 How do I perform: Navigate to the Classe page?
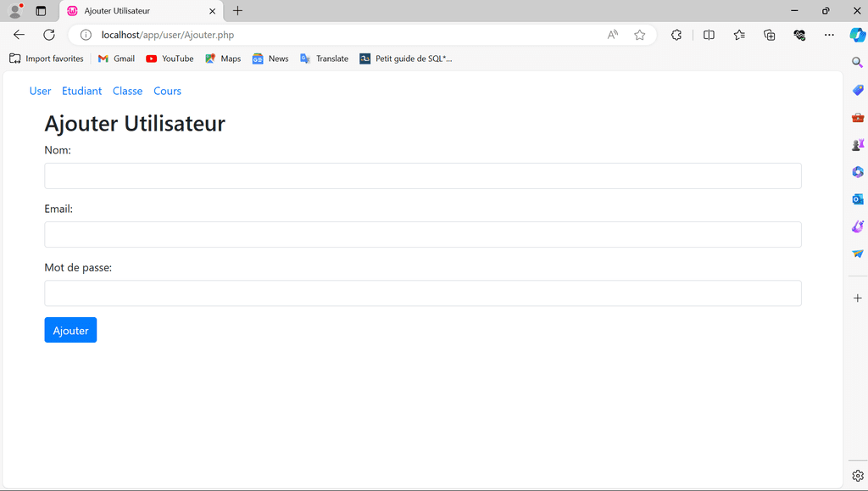pyautogui.click(x=127, y=91)
